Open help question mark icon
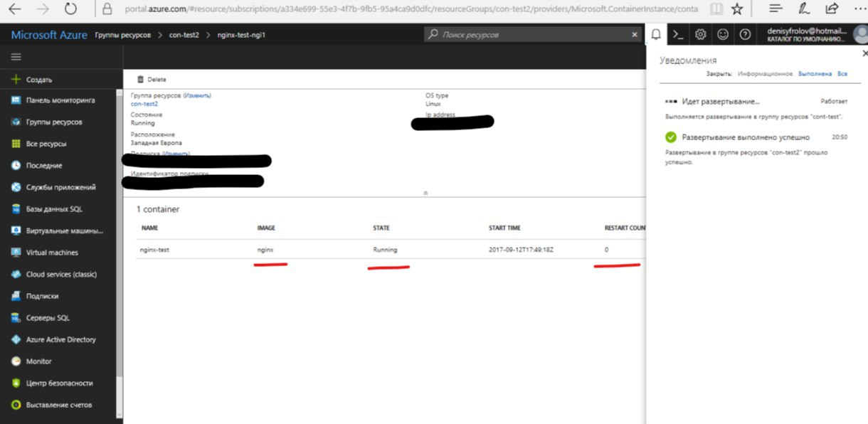The image size is (868, 424). click(x=745, y=34)
